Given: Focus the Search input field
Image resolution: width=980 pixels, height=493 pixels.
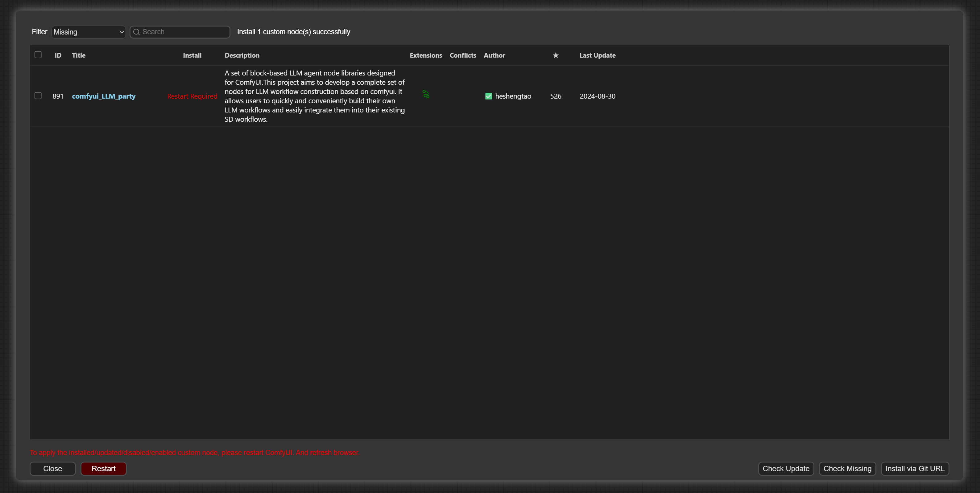Looking at the screenshot, I should point(184,32).
